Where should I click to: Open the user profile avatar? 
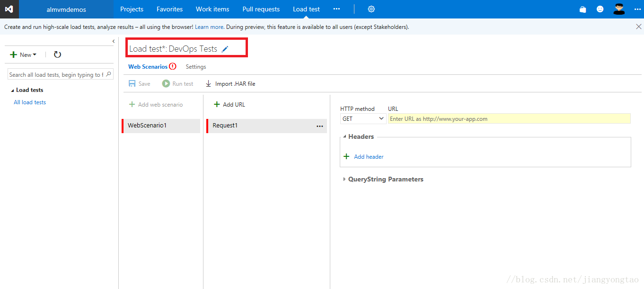coord(619,9)
